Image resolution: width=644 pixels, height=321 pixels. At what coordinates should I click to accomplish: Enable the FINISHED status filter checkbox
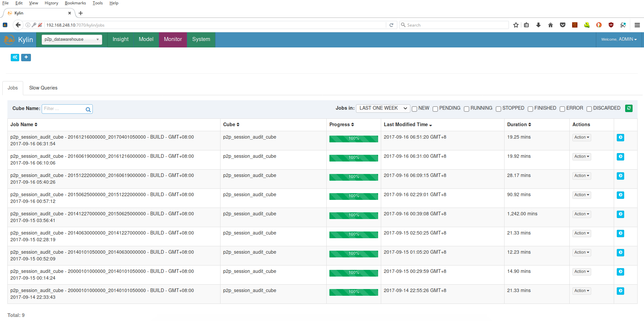pos(530,109)
